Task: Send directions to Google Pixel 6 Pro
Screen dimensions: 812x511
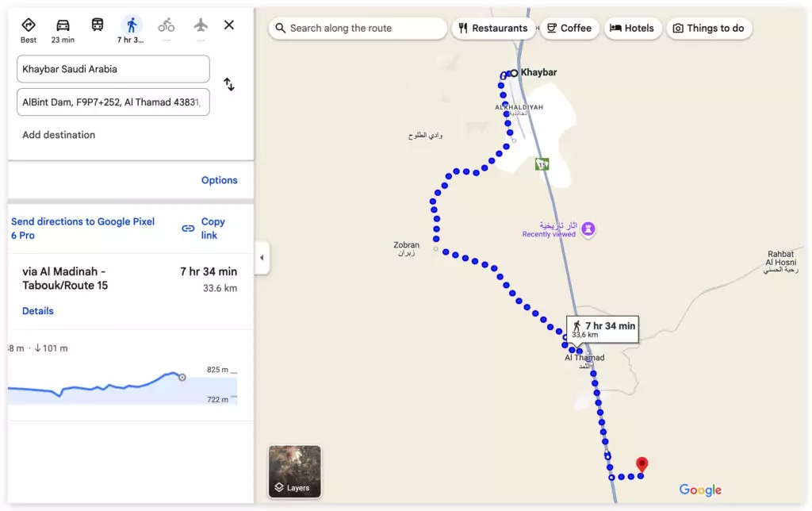Action: (x=83, y=229)
